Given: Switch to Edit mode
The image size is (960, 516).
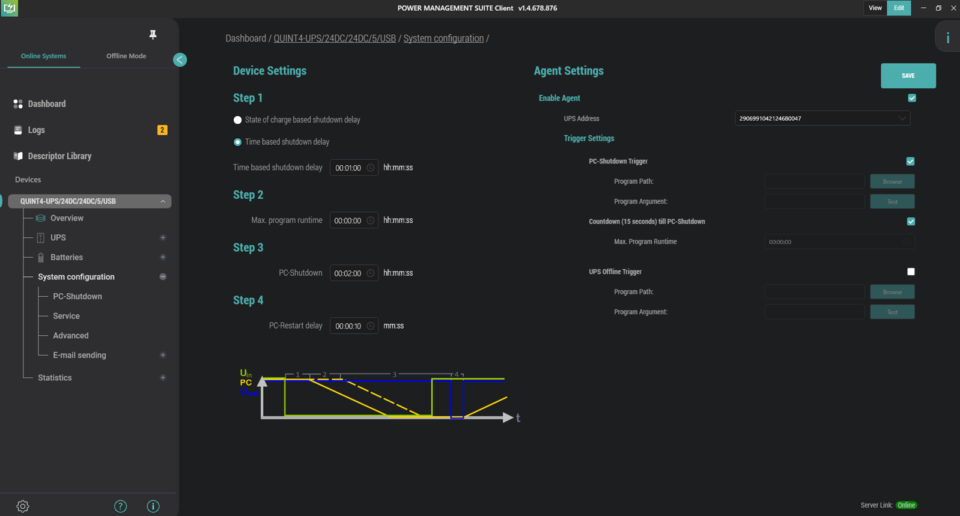Looking at the screenshot, I should click(899, 8).
